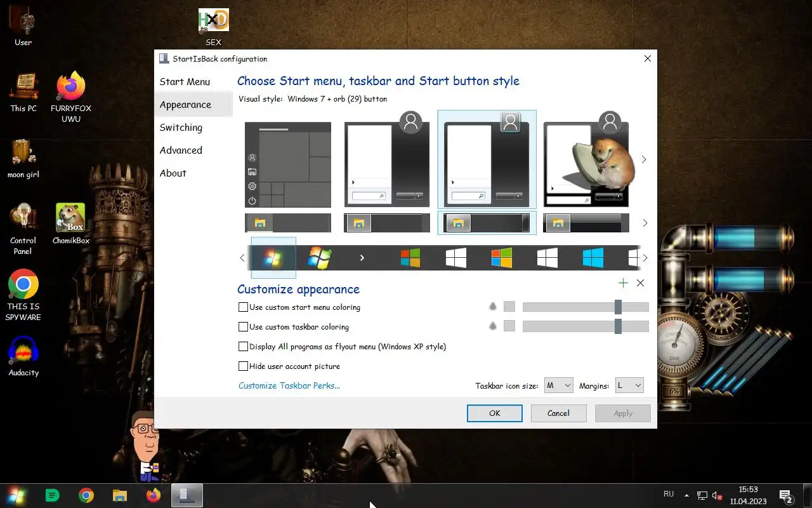Viewport: 812px width, 508px height.
Task: Select the flat four-color Windows 8 logo button
Action: pos(410,258)
